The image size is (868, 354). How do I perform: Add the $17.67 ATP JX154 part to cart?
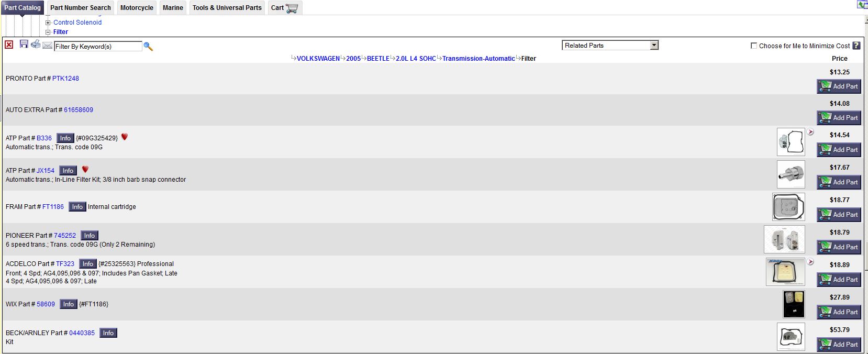click(x=839, y=182)
